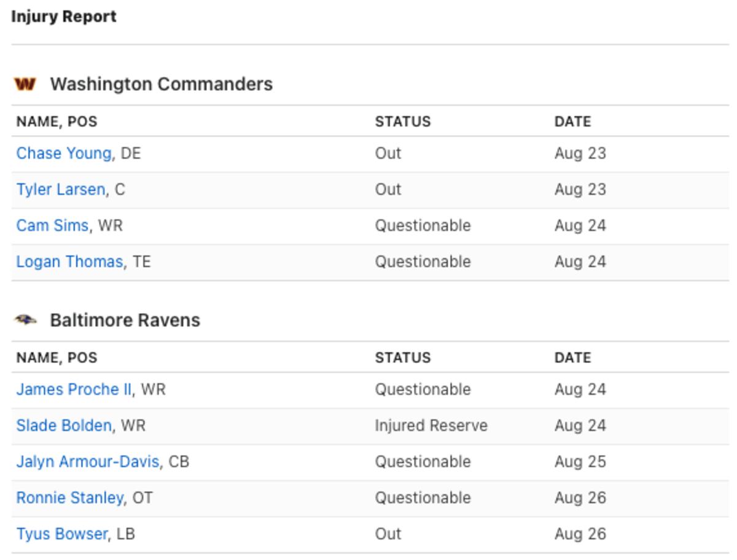Click the Washington Commanders team heading
The height and width of the screenshot is (560, 737).
(162, 84)
